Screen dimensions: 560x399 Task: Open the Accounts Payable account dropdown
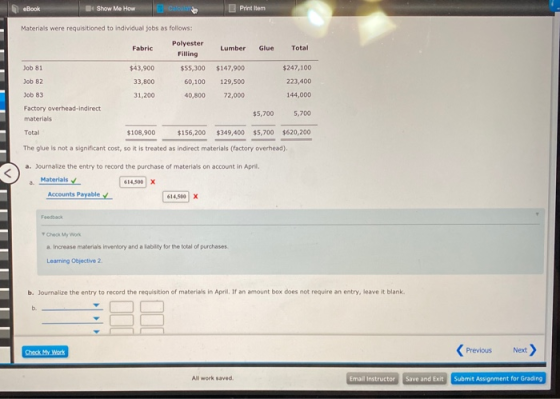(x=79, y=195)
